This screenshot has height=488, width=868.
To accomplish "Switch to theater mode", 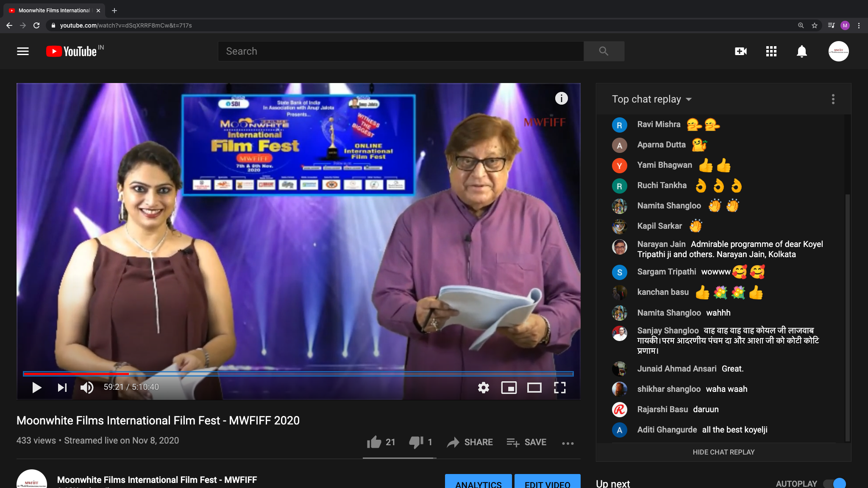I will [x=534, y=387].
